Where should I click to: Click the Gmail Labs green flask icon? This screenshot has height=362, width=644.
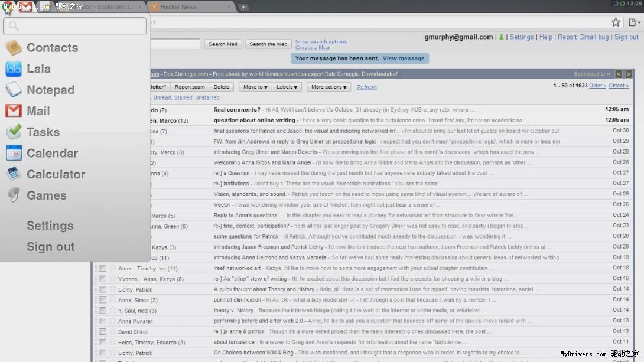pos(501,37)
